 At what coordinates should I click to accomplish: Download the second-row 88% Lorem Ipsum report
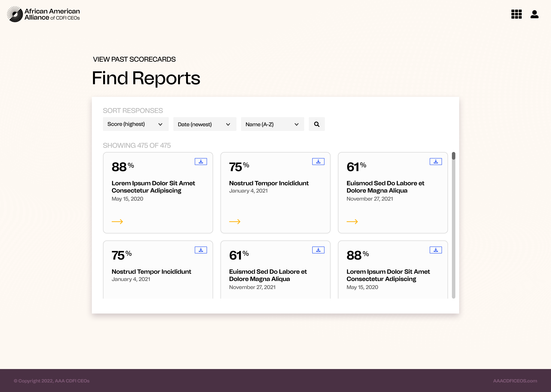tap(436, 250)
